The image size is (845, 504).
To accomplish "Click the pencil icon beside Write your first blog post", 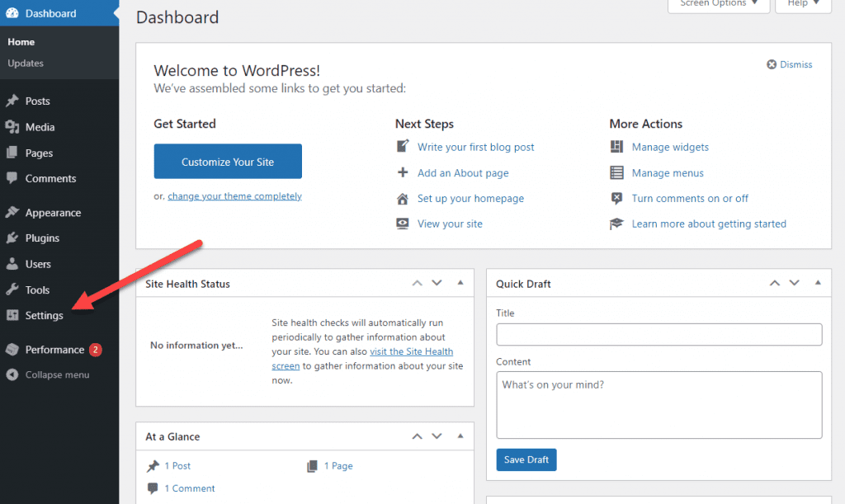I will pyautogui.click(x=403, y=146).
